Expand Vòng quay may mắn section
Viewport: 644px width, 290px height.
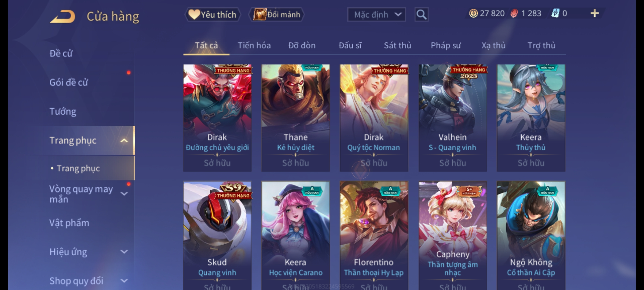[x=124, y=194]
